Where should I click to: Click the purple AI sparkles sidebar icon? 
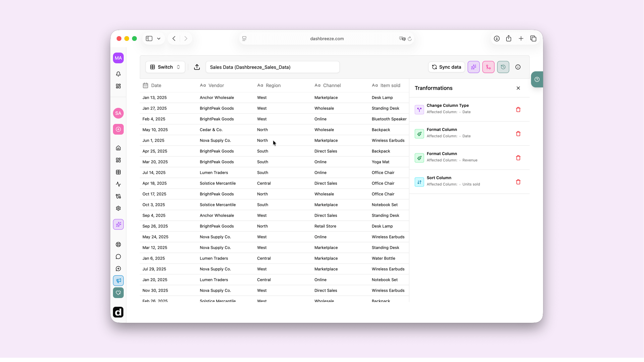(x=118, y=224)
